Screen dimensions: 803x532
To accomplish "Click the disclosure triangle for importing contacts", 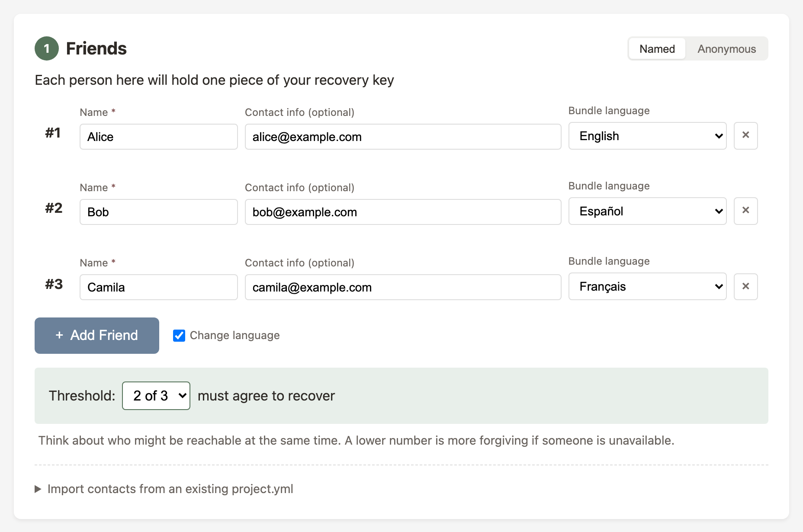I will (x=38, y=489).
